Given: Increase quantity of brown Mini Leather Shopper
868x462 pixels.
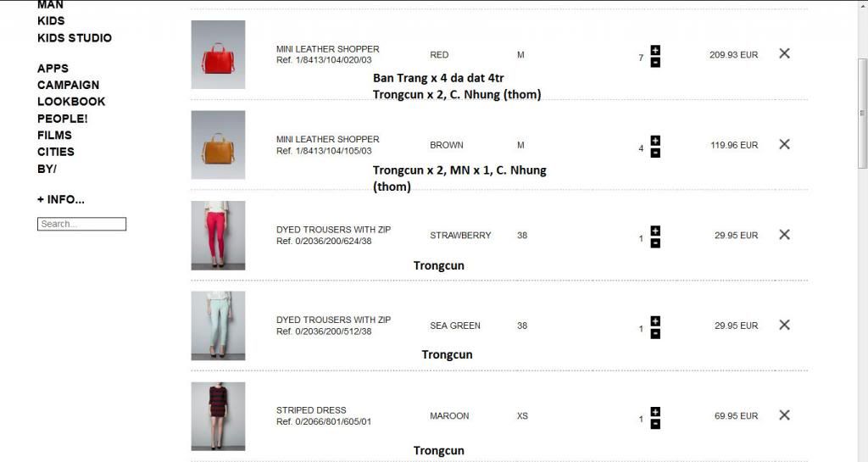Looking at the screenshot, I should pyautogui.click(x=655, y=140).
